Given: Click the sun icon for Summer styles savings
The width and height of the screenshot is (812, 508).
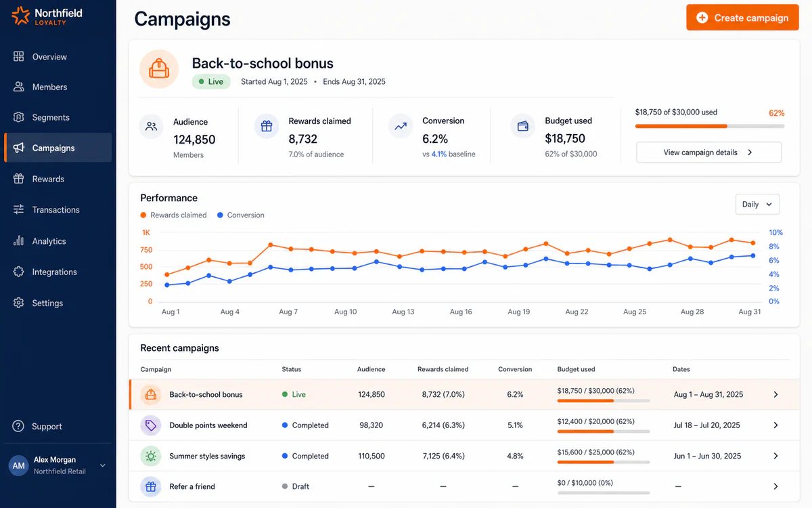Looking at the screenshot, I should point(151,456).
